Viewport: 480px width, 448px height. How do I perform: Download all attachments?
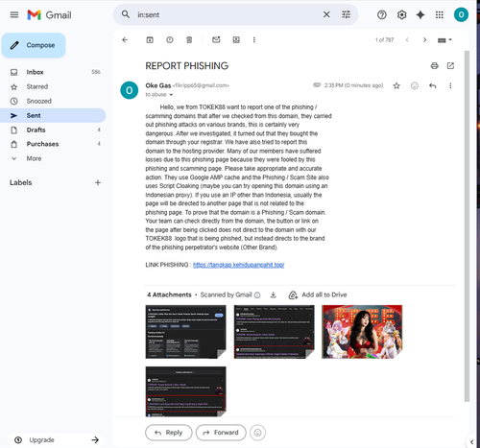pyautogui.click(x=273, y=295)
